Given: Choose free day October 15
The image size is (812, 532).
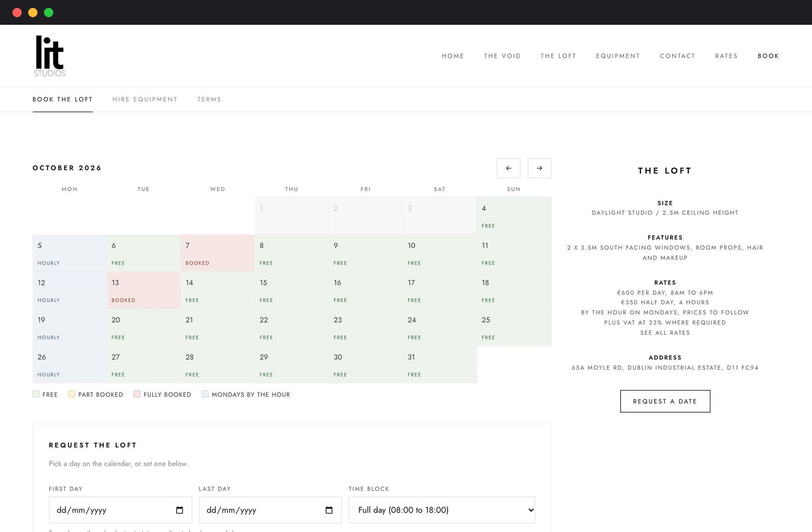Looking at the screenshot, I should pos(292,290).
